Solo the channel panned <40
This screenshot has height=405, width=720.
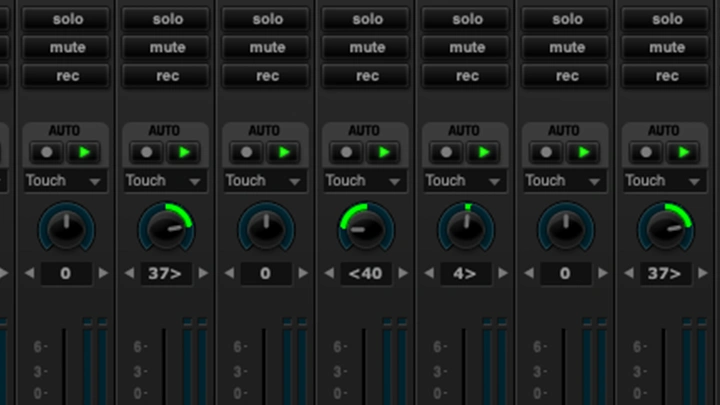(x=366, y=19)
